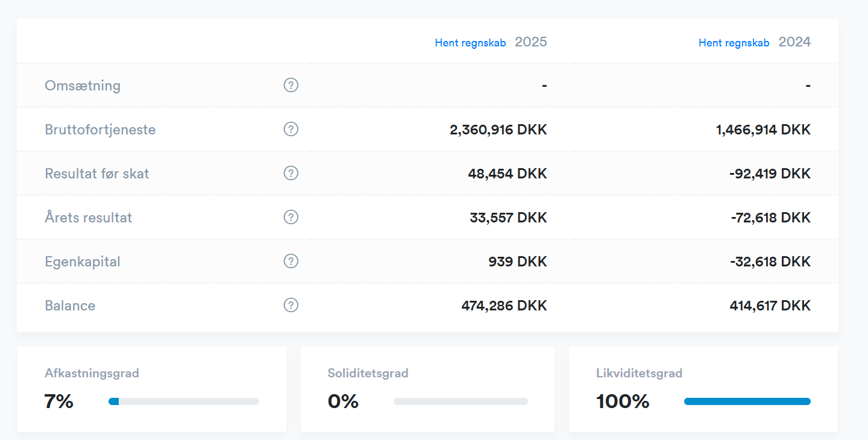The image size is (868, 440).
Task: Click the Resultat før skat row label
Action: [97, 174]
